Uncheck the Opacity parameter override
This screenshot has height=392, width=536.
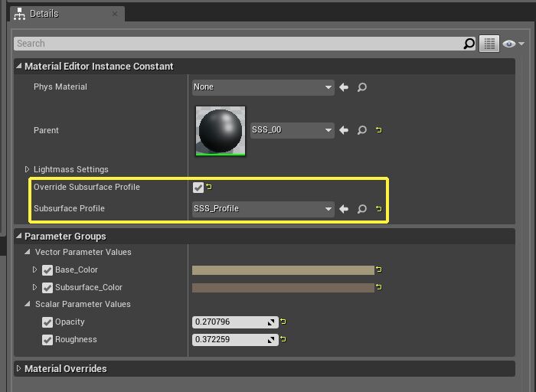(x=47, y=322)
